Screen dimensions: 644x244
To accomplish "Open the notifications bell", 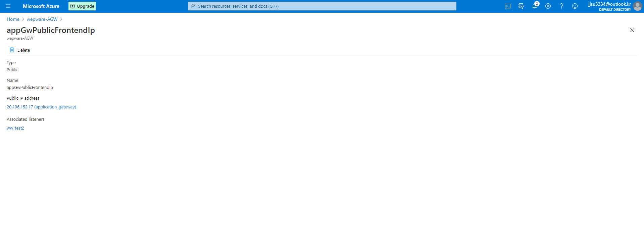I will tap(535, 6).
